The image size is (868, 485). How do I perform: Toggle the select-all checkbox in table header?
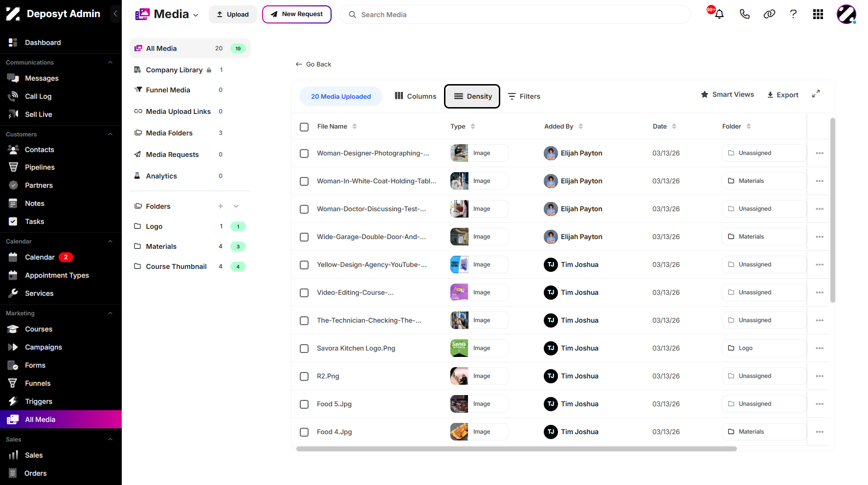(304, 127)
